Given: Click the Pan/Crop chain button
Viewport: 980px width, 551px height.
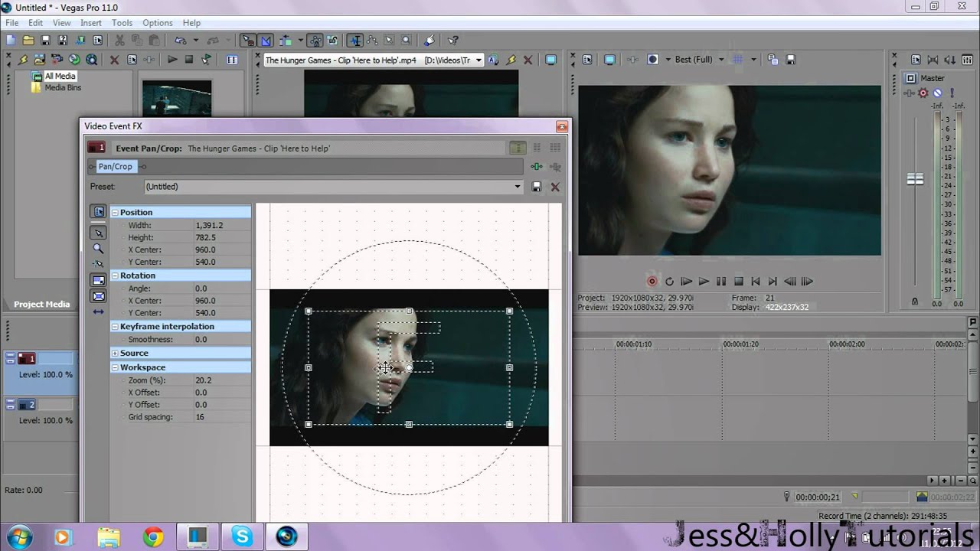Looking at the screenshot, I should [116, 167].
